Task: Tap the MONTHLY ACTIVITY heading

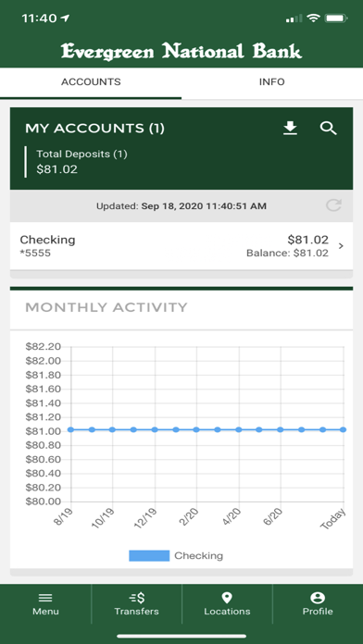Action: click(x=106, y=307)
